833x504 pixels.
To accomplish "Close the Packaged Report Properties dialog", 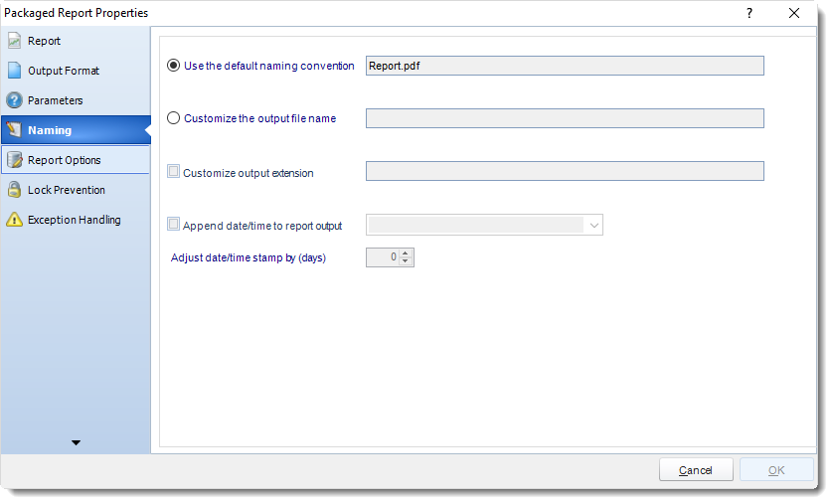I will point(793,13).
